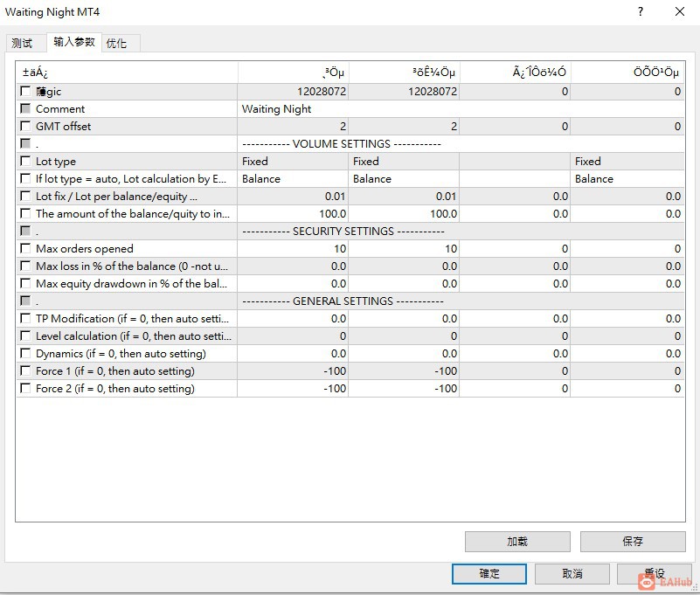Select the SECURITY SETTINGS separator row
700x595 pixels.
coord(350,232)
